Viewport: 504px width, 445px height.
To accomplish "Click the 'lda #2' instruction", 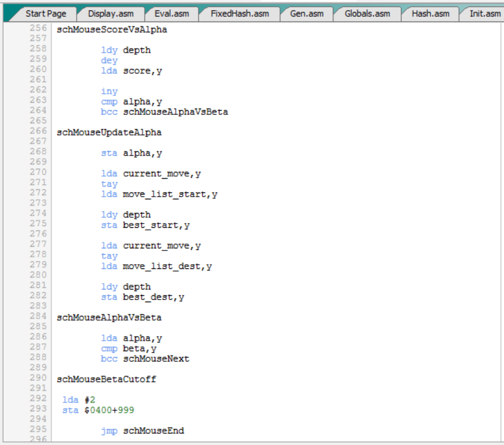I will [x=79, y=400].
